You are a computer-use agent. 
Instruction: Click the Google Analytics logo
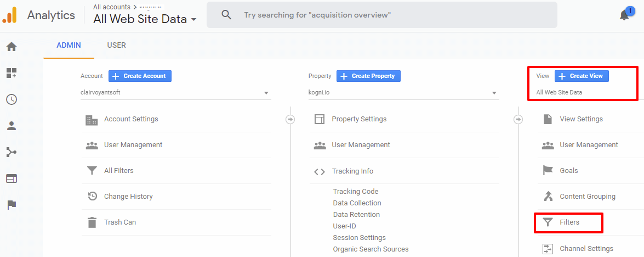coord(10,15)
